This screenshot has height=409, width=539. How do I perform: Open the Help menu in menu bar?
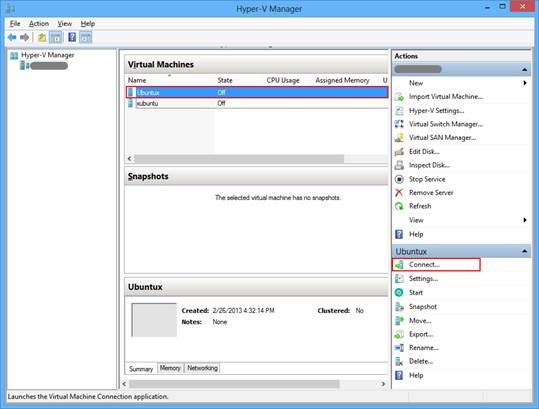click(88, 24)
